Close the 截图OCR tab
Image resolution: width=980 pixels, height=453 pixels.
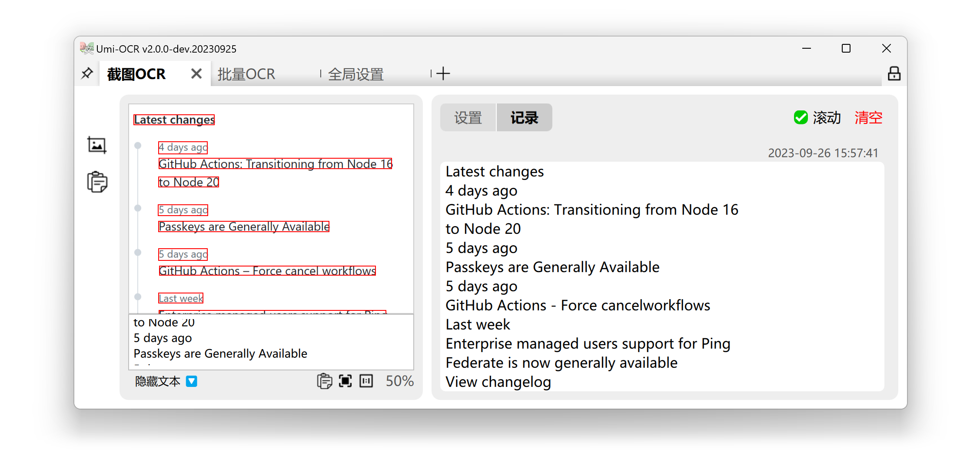pyautogui.click(x=196, y=73)
